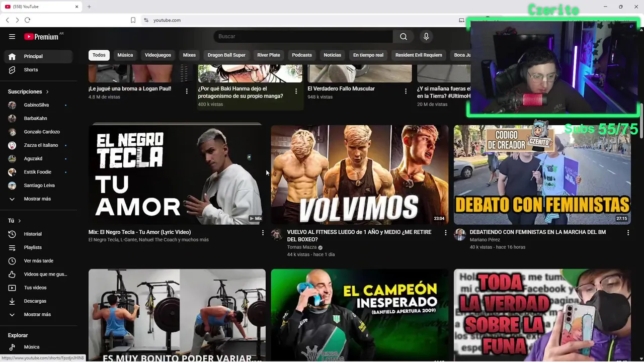Open options for DEBATIENDO CON FEMINISTAS video
Screen dimensions: 644x362
[x=628, y=233]
